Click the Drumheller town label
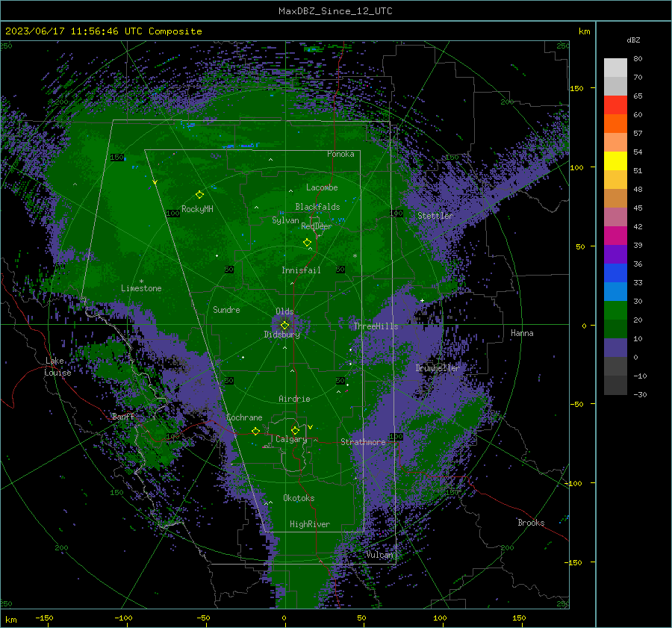 click(x=437, y=368)
